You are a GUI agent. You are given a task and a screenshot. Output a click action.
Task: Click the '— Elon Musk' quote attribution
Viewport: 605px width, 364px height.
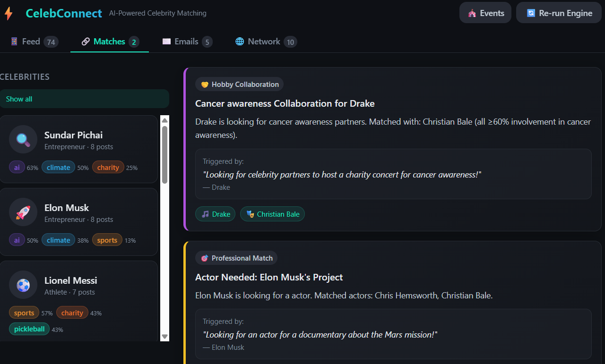tap(224, 347)
